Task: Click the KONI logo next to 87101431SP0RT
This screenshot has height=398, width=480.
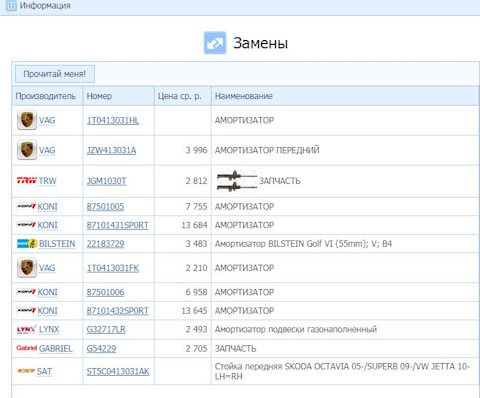Action: coord(26,225)
